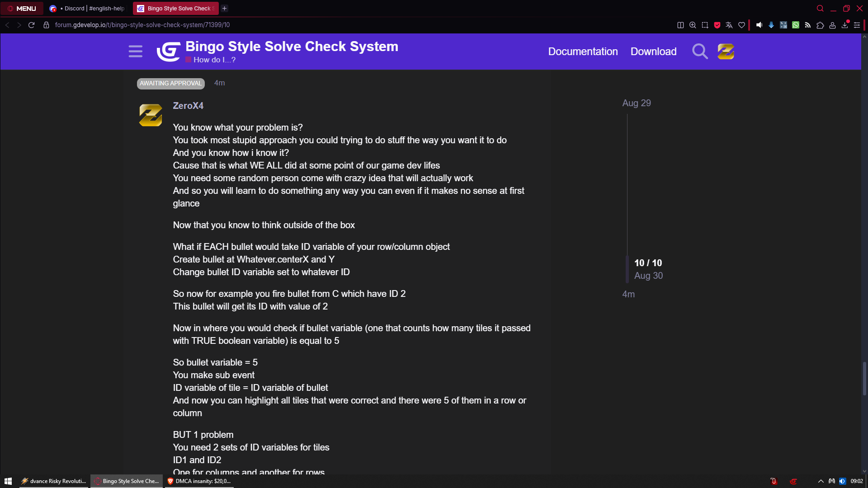Open the forum search magnifier
The image size is (868, 488).
(700, 52)
